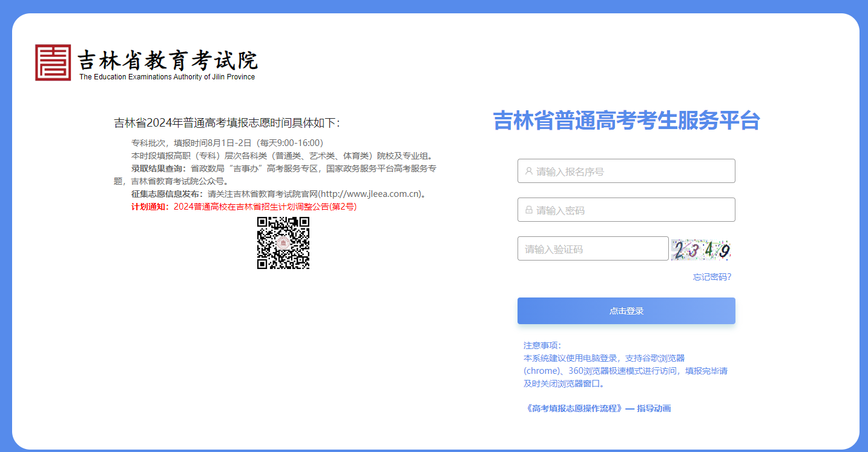Click the captcha image to refresh the code
The image size is (868, 452).
point(701,248)
